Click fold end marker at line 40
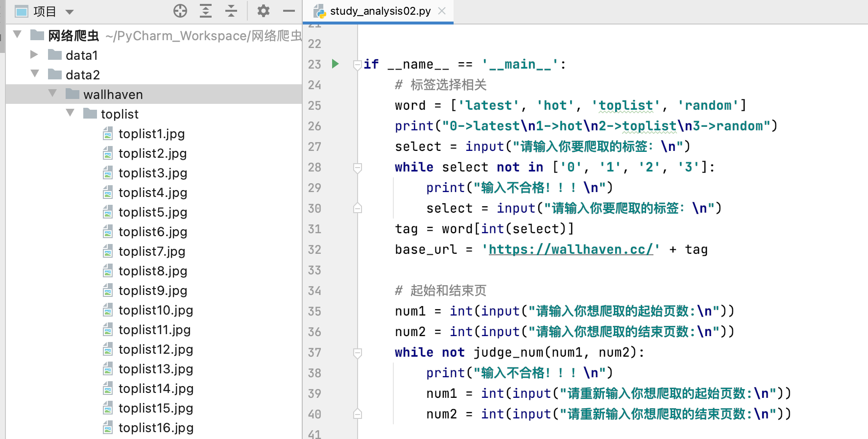This screenshot has width=868, height=439. 358,414
